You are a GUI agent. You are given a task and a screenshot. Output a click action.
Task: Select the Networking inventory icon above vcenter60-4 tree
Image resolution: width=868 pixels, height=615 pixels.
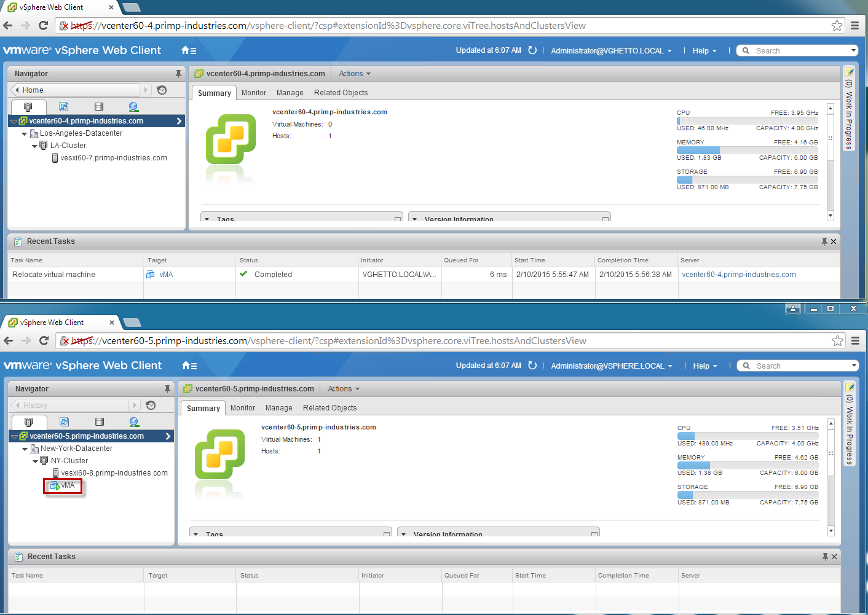[133, 107]
